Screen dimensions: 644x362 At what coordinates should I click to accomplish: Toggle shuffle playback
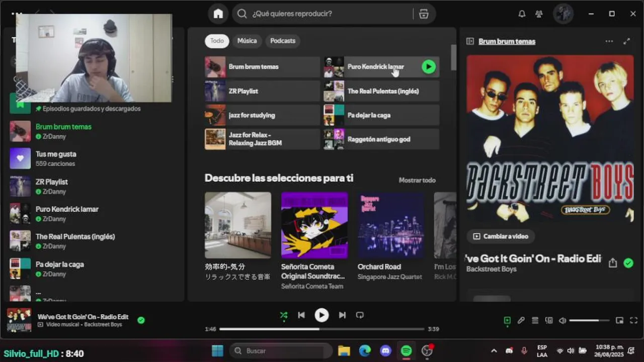(x=284, y=315)
